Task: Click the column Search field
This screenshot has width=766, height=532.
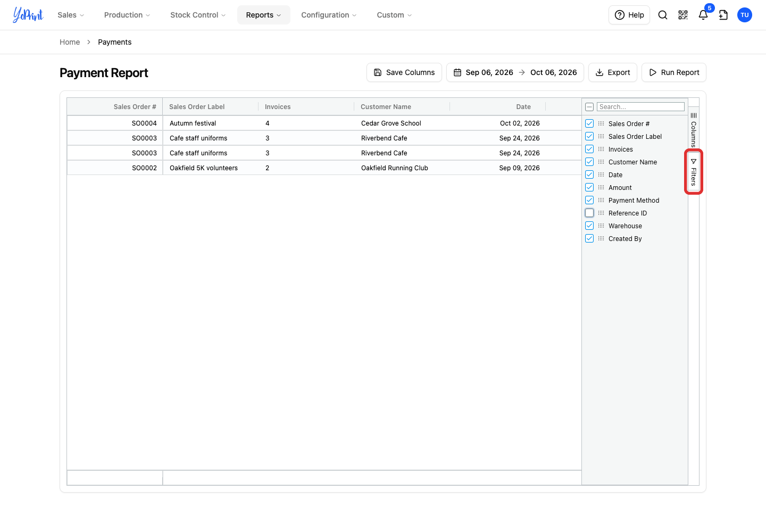Action: pos(640,107)
